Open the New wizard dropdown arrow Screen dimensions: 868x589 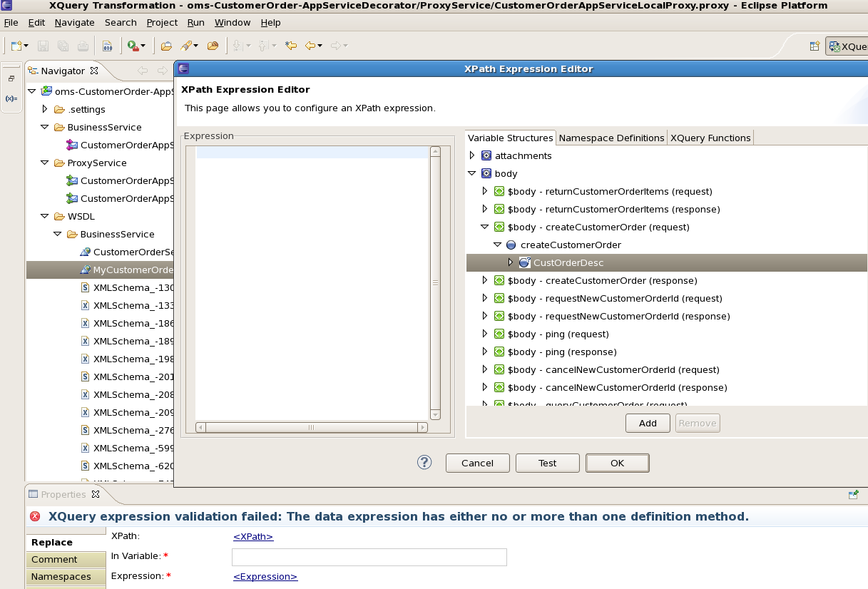(x=26, y=46)
